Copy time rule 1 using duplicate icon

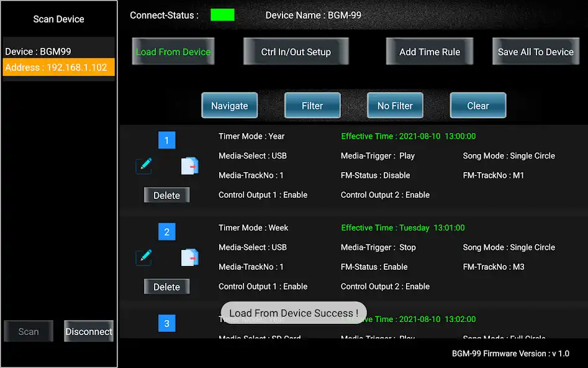[189, 165]
